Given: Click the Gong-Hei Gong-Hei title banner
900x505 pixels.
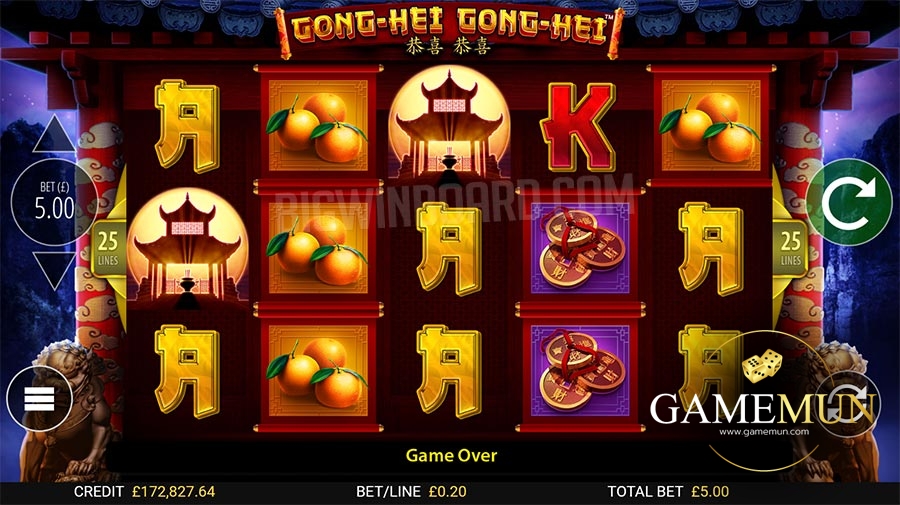Looking at the screenshot, I should point(449,32).
